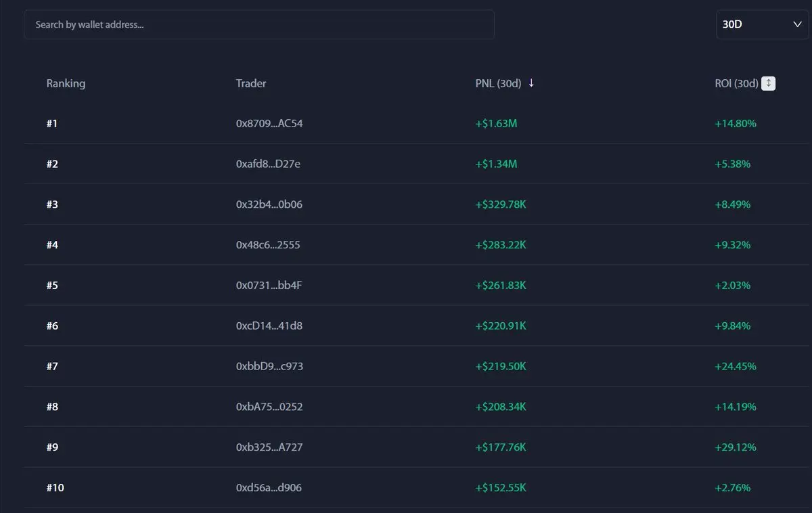Click the +29.12% ROI value
812x513 pixels.
point(736,447)
